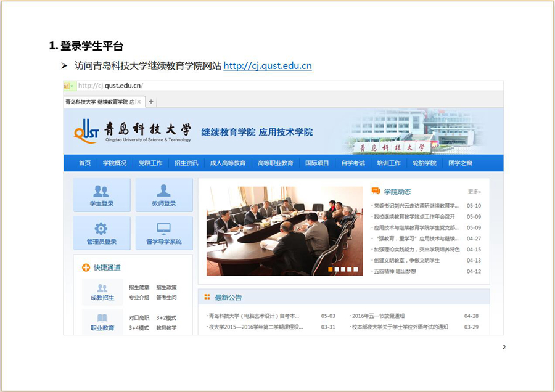Open a new browser tab with plus
The height and width of the screenshot is (392, 555).
pyautogui.click(x=151, y=102)
